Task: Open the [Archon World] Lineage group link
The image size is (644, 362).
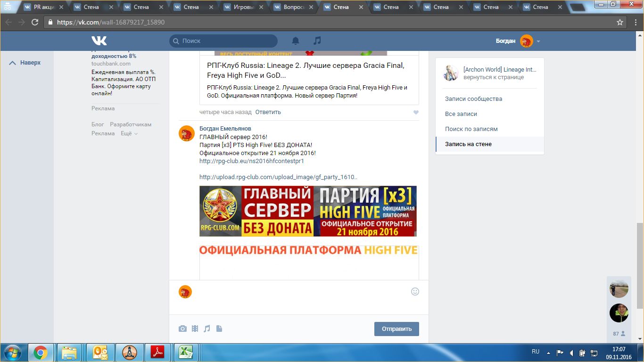Action: pos(500,69)
